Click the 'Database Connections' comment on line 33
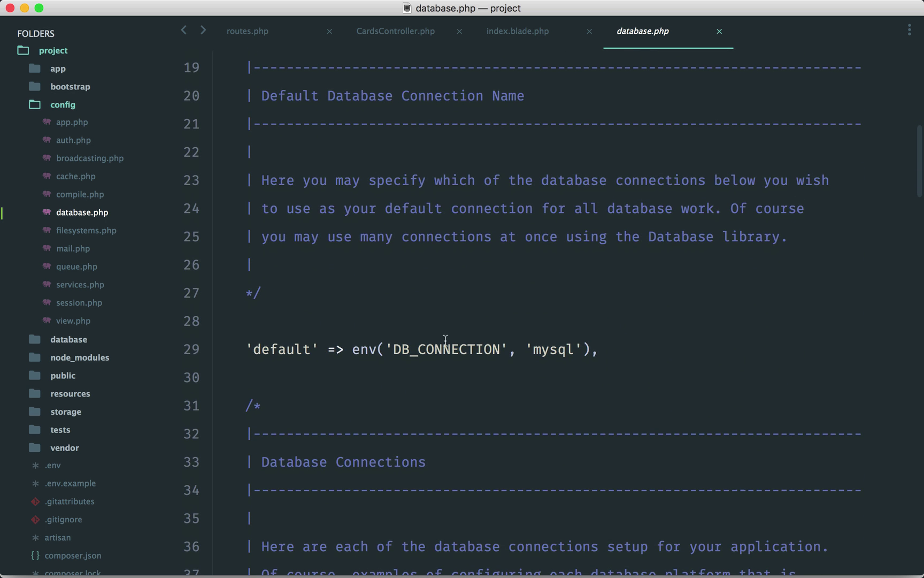Image resolution: width=924 pixels, height=578 pixels. (x=343, y=462)
